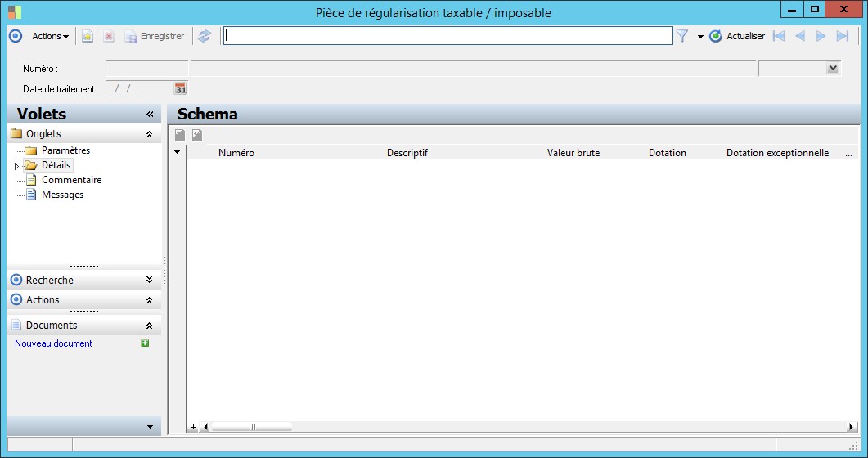The image size is (868, 458).
Task: Collapse the Documents section
Action: pos(149,326)
